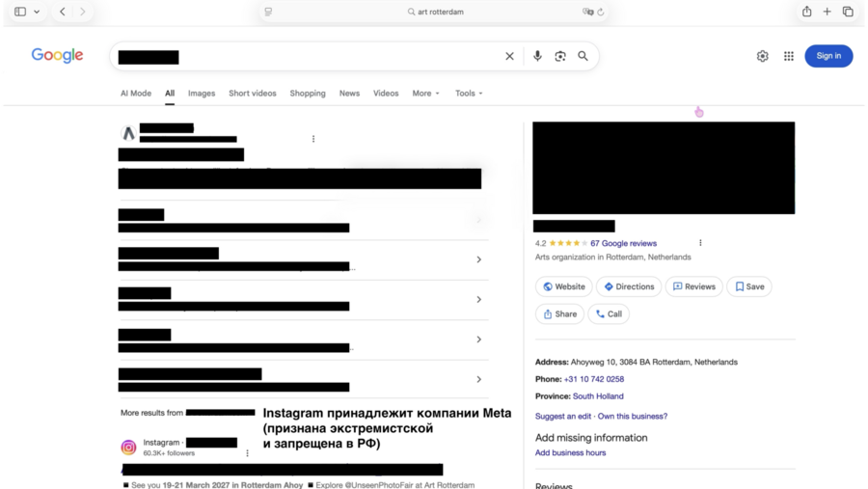Click the translate icon in address bar
The image size is (868, 489).
(x=587, y=12)
